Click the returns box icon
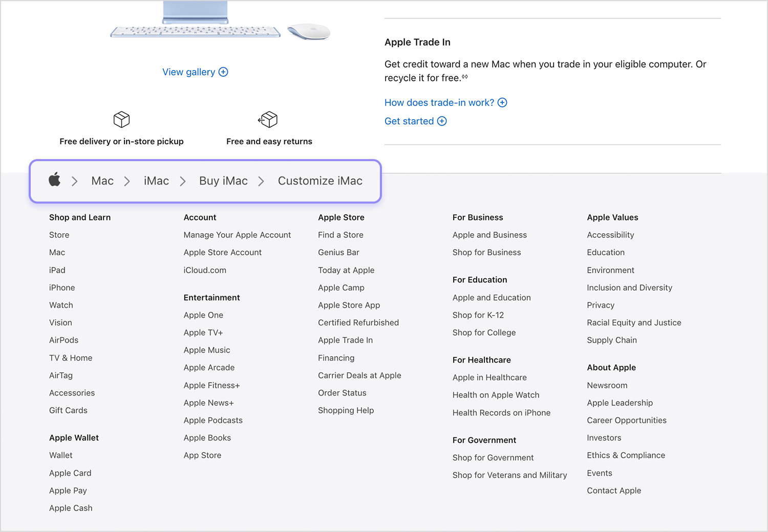This screenshot has height=532, width=768. coord(268,119)
